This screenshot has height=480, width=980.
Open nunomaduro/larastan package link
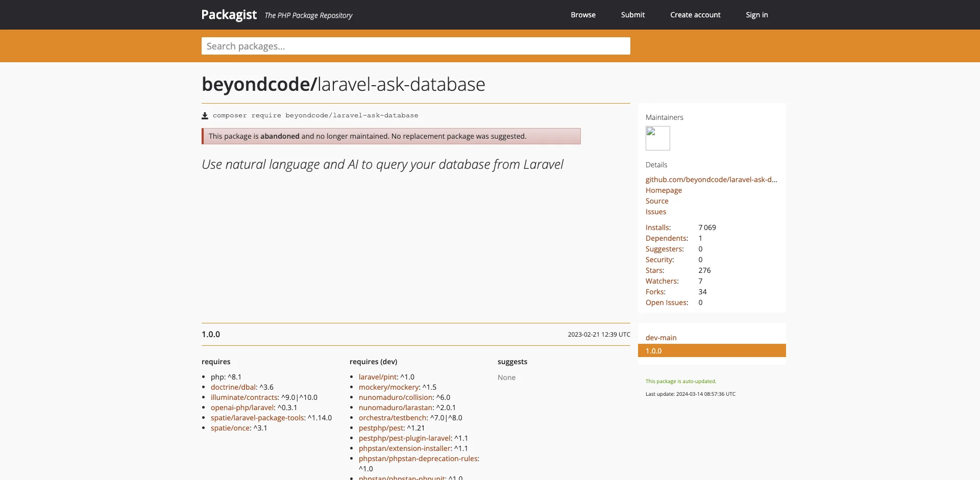[396, 408]
